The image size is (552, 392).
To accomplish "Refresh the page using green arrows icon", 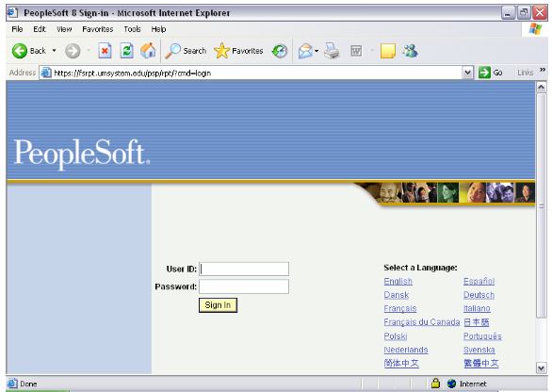I will (x=126, y=51).
